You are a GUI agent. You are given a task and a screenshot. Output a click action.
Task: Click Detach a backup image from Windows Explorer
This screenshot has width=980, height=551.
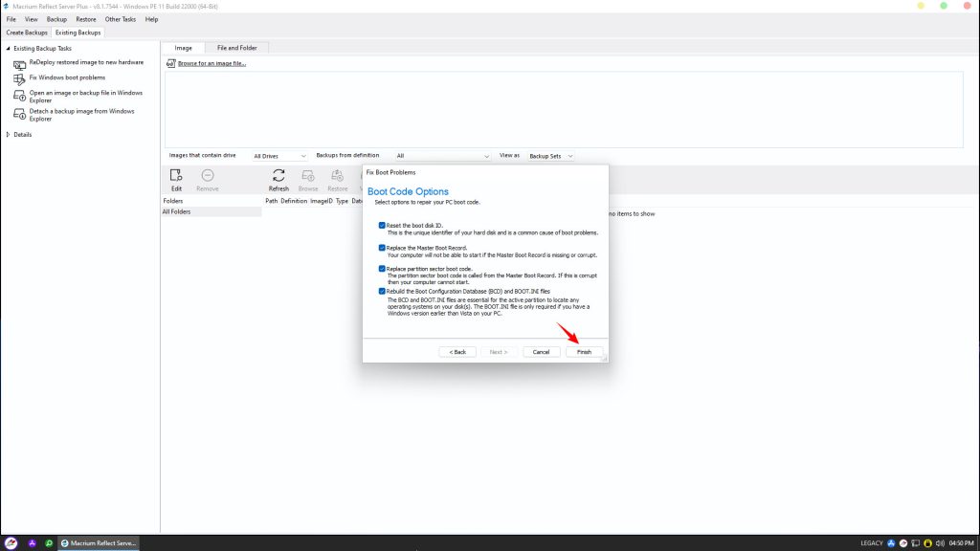pos(82,115)
